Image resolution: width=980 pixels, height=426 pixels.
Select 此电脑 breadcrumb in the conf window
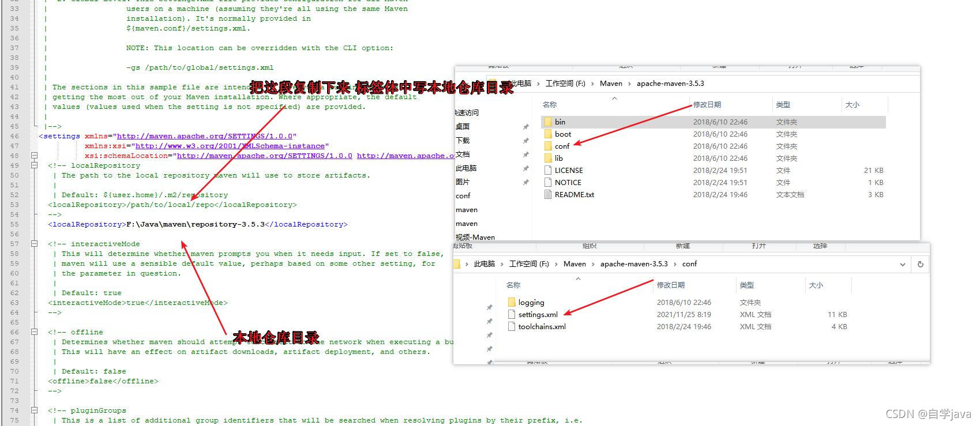485,264
